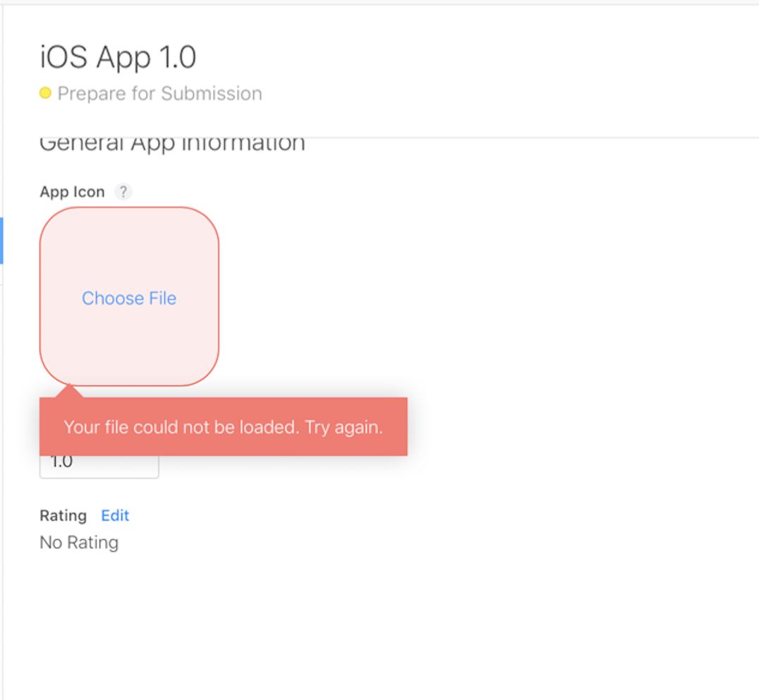Click the red error tooltip arrow above the message
The image size is (759, 700).
click(x=68, y=390)
